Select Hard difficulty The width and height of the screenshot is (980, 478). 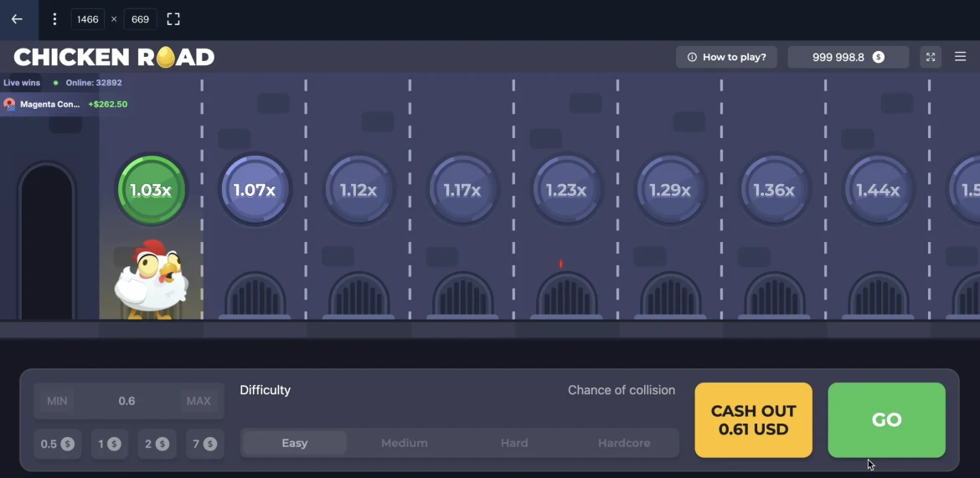click(x=514, y=443)
